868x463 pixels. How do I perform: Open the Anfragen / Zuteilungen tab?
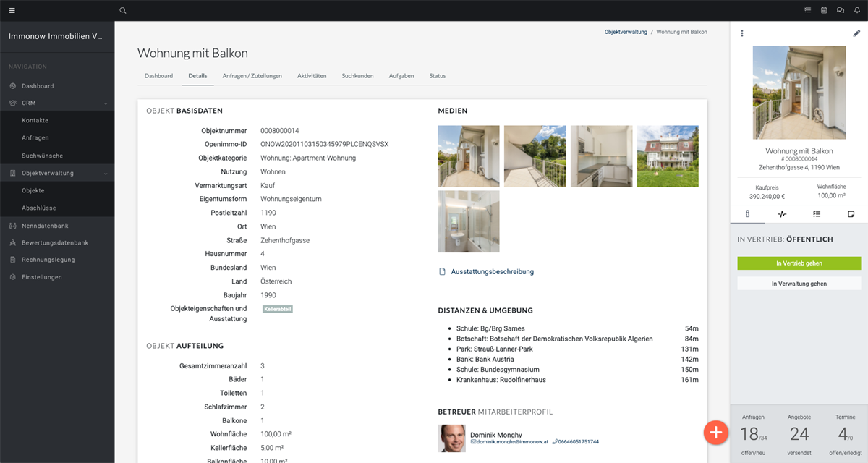click(252, 76)
